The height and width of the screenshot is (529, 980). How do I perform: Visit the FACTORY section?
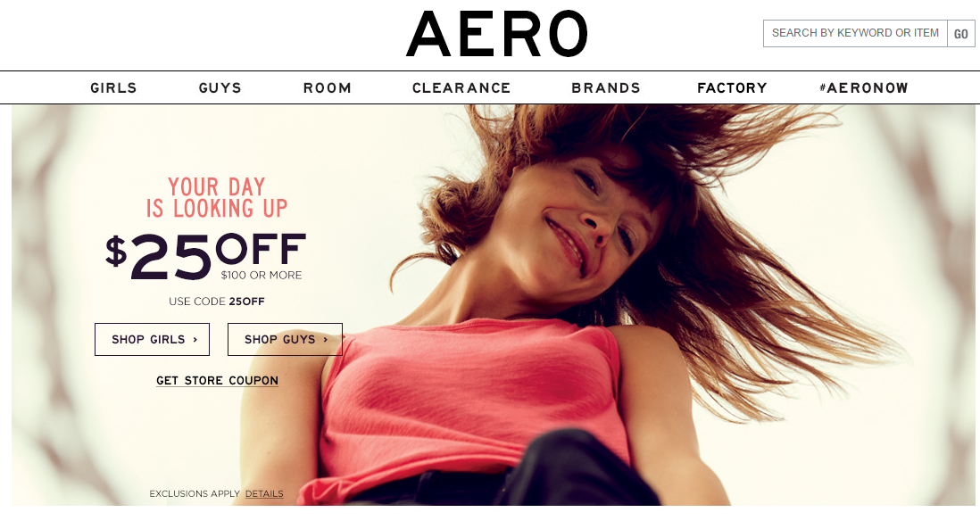point(732,88)
